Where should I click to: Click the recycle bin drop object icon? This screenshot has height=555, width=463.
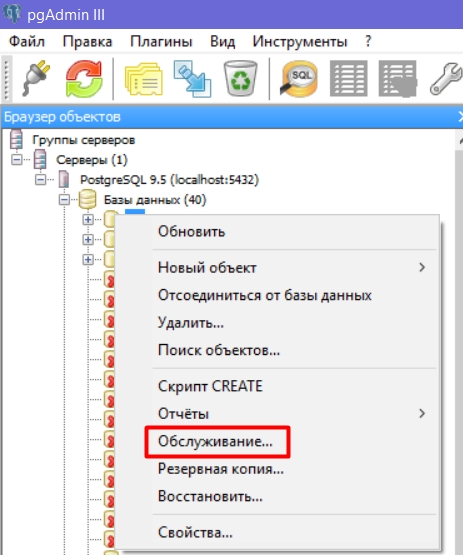pos(241,78)
